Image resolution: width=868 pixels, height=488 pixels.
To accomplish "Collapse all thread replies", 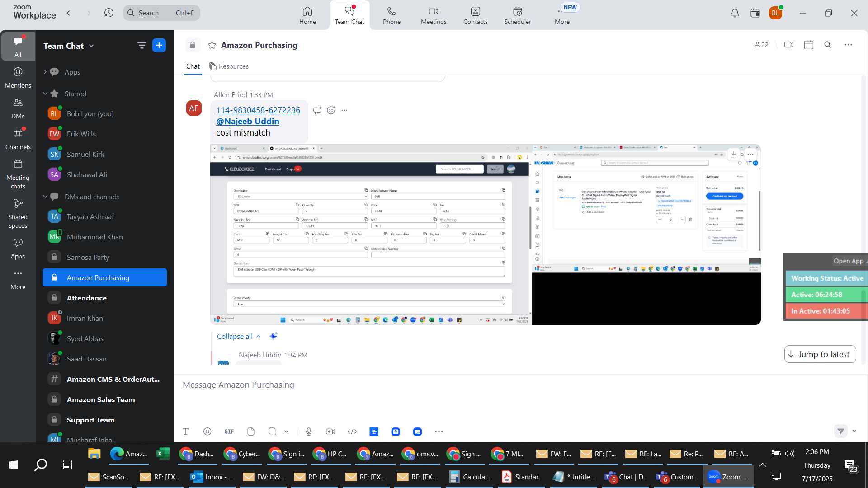I will pos(239,336).
